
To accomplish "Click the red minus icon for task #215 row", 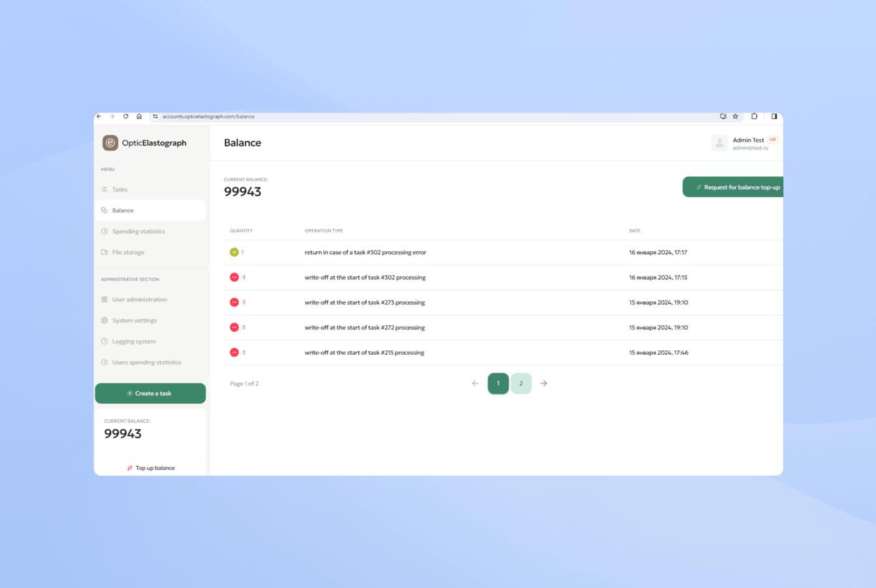I will click(x=234, y=353).
